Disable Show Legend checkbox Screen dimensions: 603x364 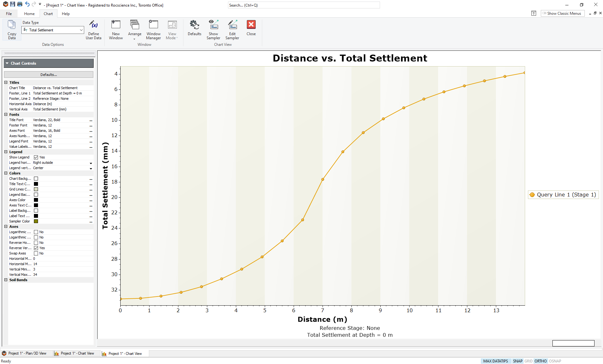click(36, 157)
